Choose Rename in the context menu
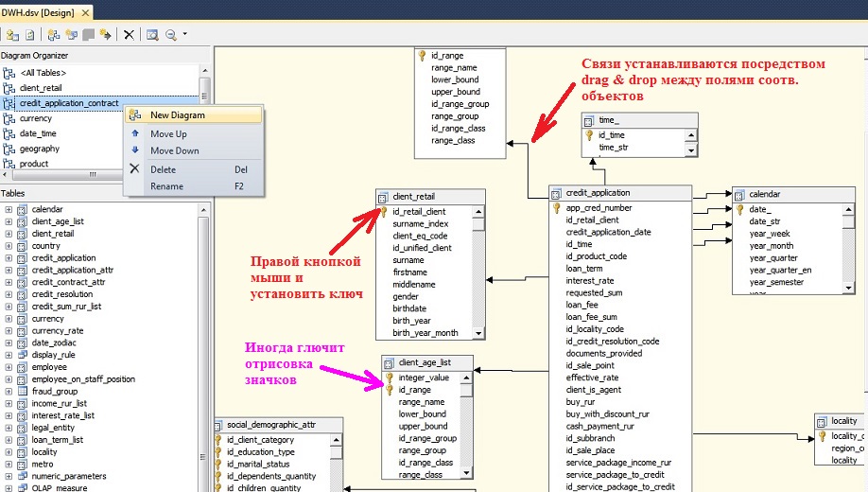Viewport: 868px width, 492px height. click(x=194, y=186)
